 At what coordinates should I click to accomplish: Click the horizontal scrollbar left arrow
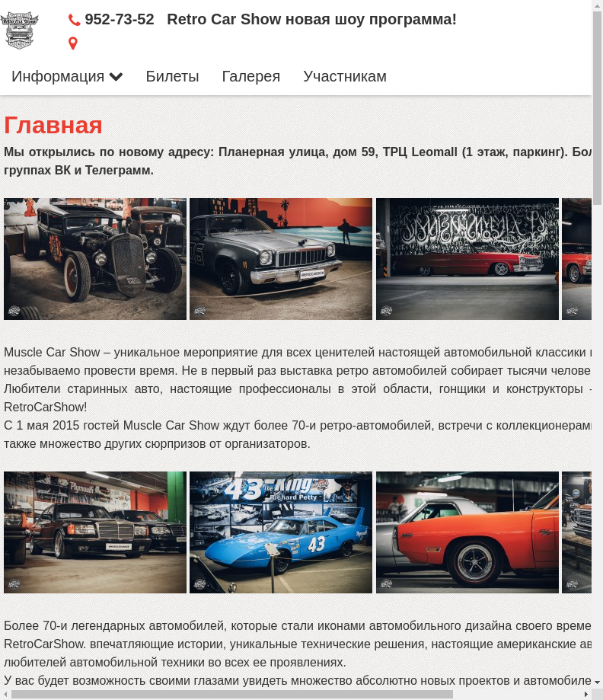[5, 694]
